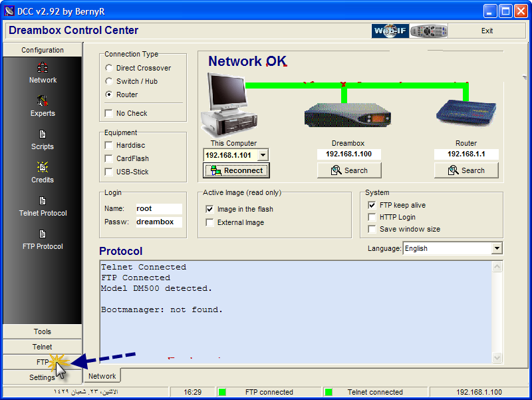Click the Passw password field
This screenshot has width=532, height=400.
click(159, 222)
